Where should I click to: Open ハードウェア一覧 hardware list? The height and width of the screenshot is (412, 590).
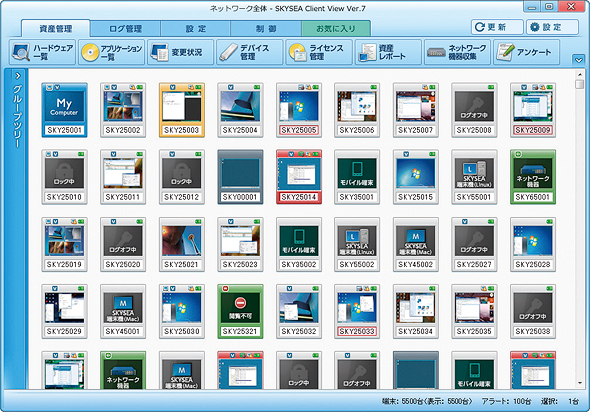point(42,52)
